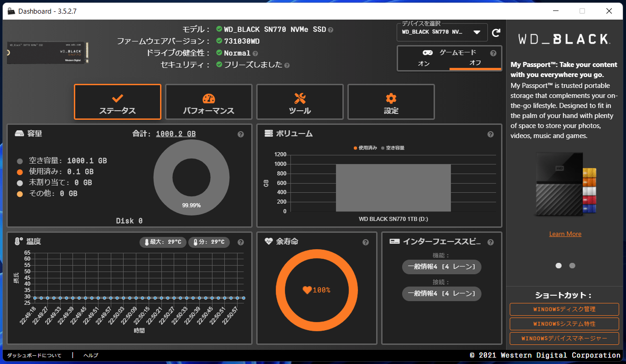Click the volume stack icon in ボリューム header
The width and height of the screenshot is (626, 364).
pyautogui.click(x=269, y=133)
